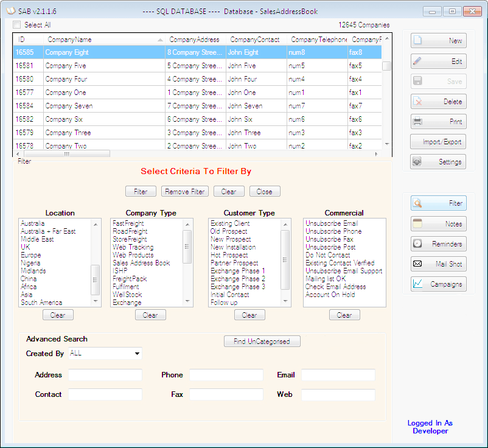The image size is (488, 448).
Task: Click the Company Type list up scroll arrow
Action: [187, 224]
